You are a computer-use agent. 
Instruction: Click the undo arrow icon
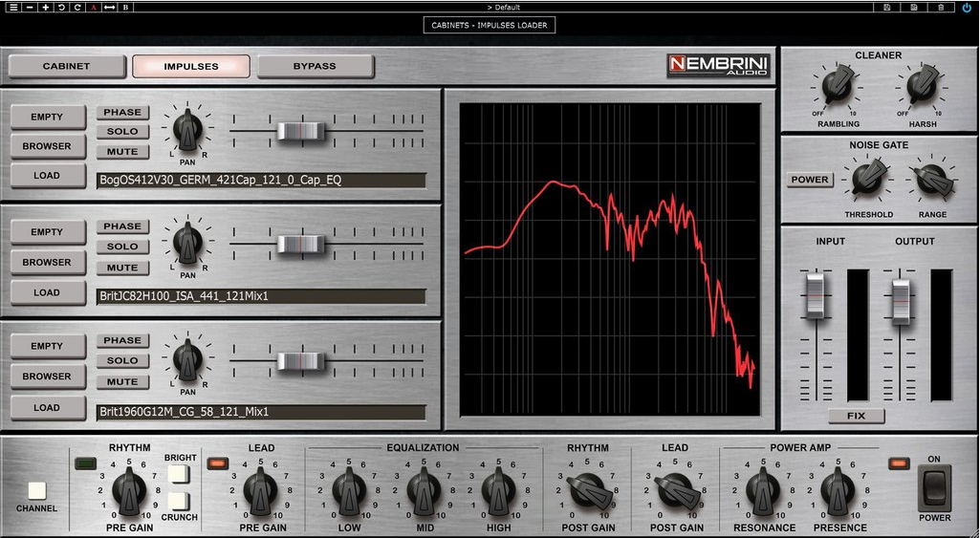click(x=61, y=8)
